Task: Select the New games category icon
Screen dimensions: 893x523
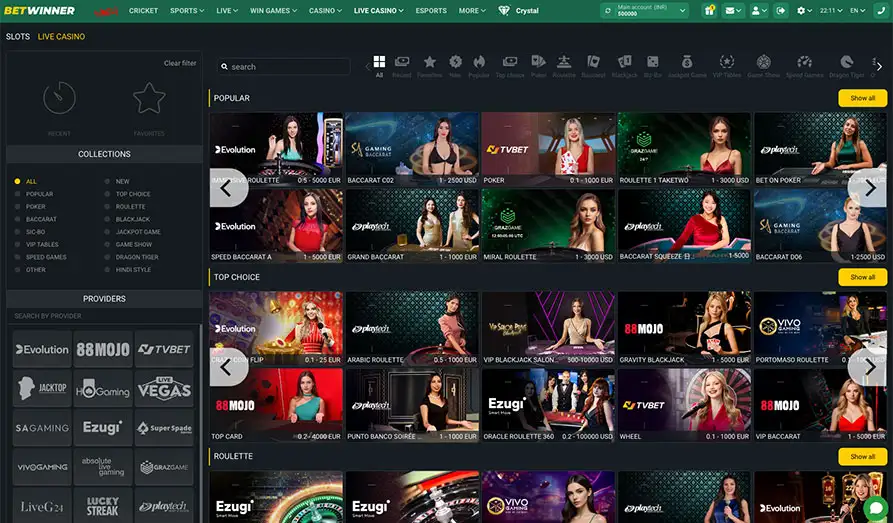Action: [455, 62]
